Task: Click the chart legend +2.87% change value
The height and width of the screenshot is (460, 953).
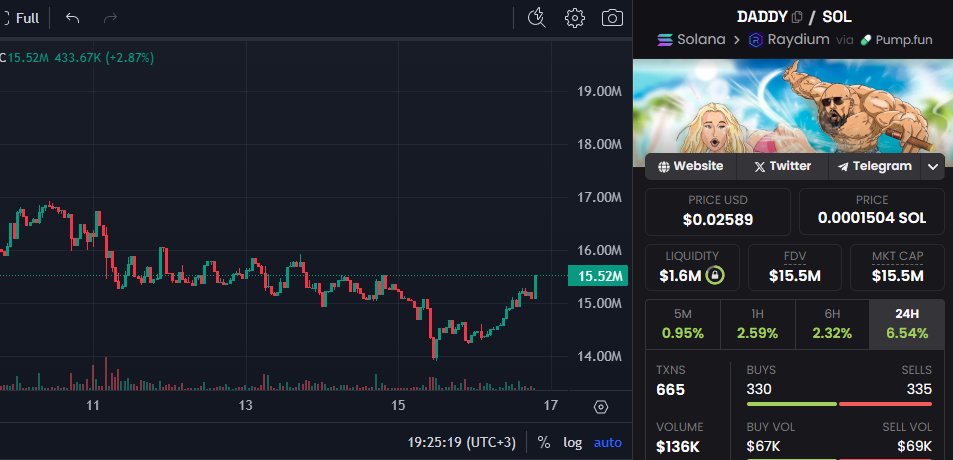Action: click(129, 58)
